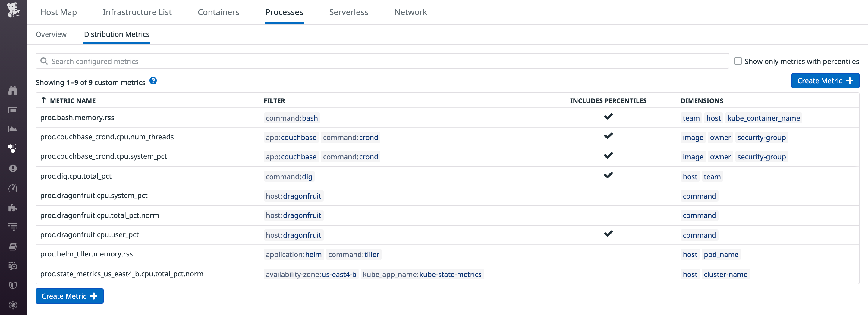Open Notebooks from the sidebar

(x=13, y=246)
